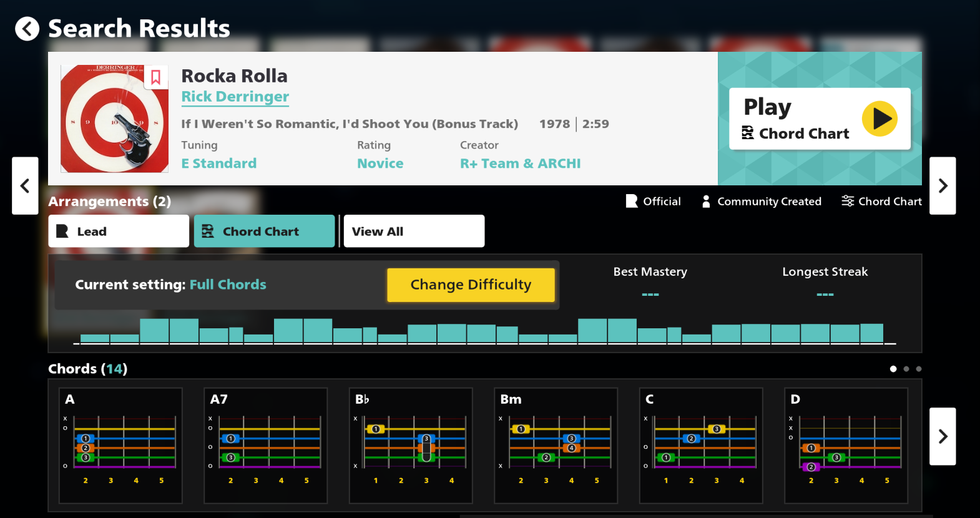Click the Novice rating value
The image size is (980, 518).
pos(380,164)
